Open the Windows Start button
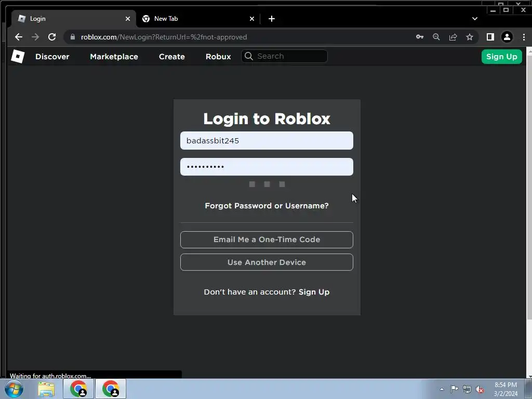This screenshot has height=399, width=532. point(14,389)
